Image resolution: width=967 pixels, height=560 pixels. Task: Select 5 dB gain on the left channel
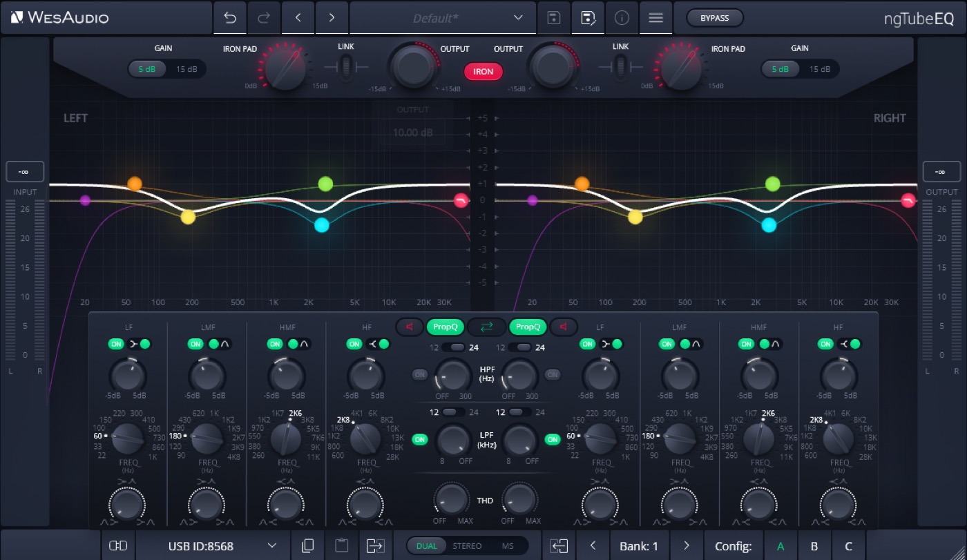click(x=147, y=69)
